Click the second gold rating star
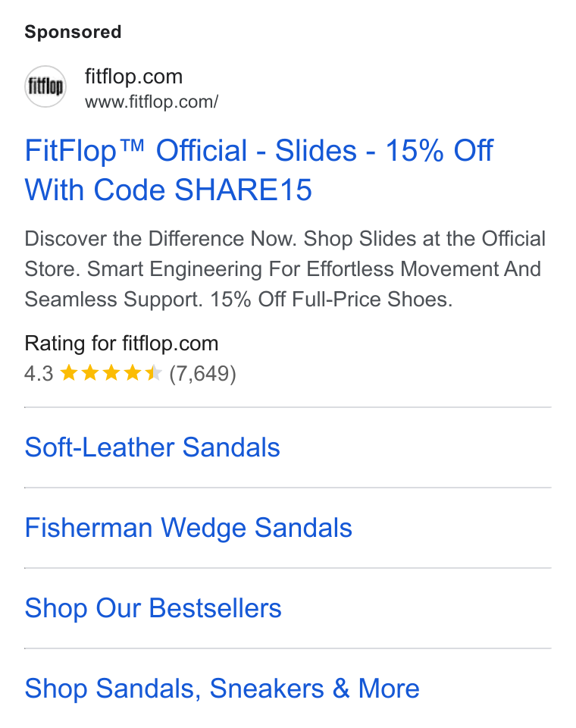 (90, 373)
